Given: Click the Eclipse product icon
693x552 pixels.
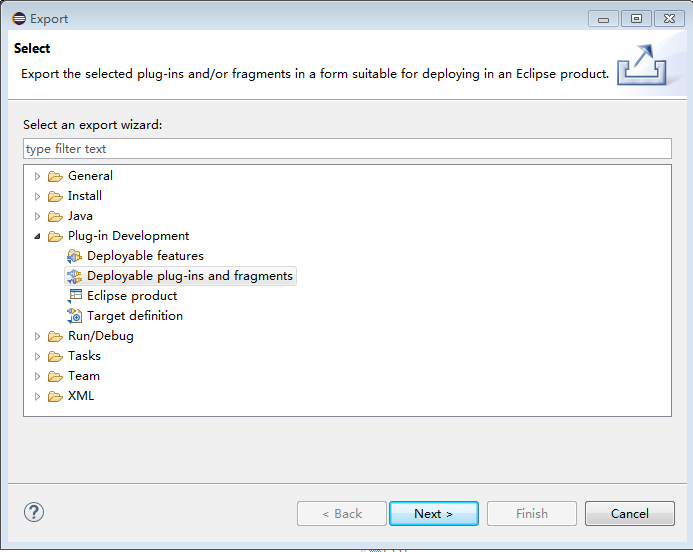Looking at the screenshot, I should click(74, 296).
